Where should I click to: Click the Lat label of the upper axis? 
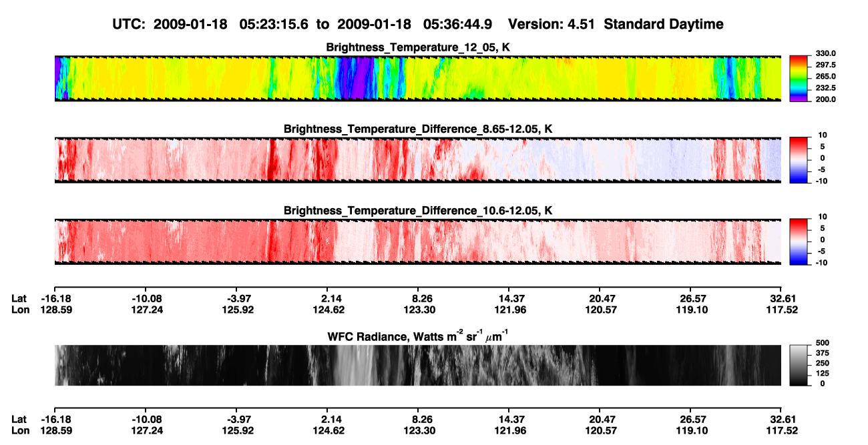pos(19,298)
